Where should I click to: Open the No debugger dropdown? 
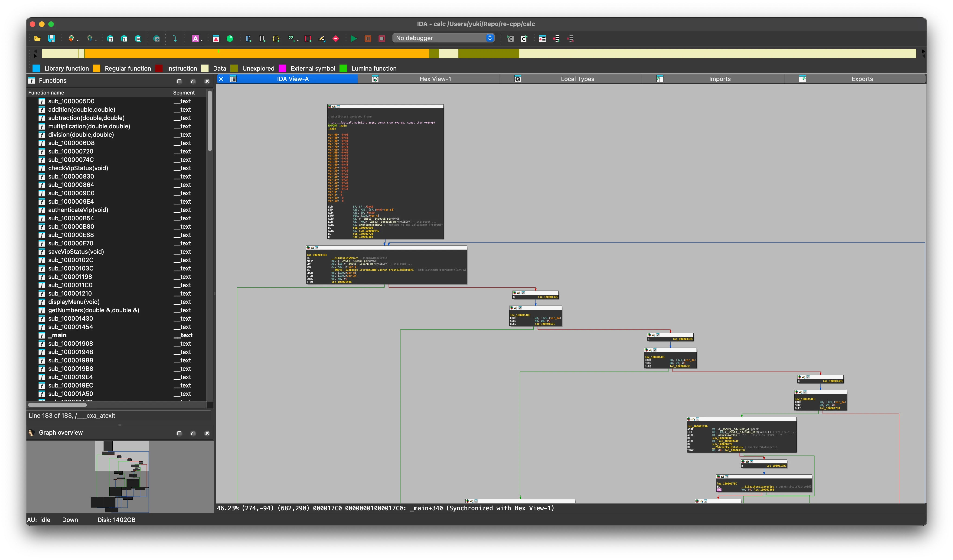click(443, 38)
